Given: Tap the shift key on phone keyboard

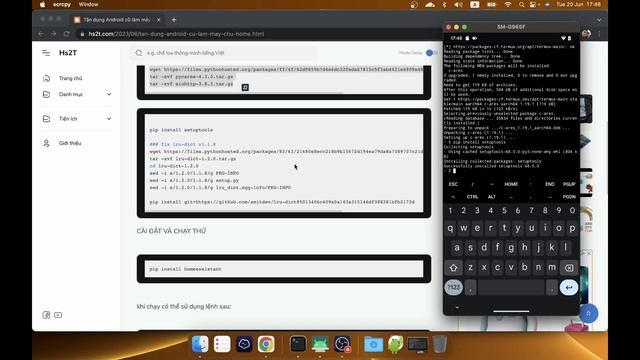Looking at the screenshot, I should point(453,268).
